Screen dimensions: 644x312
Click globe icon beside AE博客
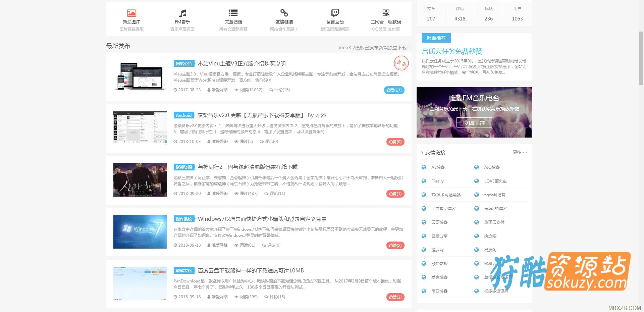tap(424, 167)
